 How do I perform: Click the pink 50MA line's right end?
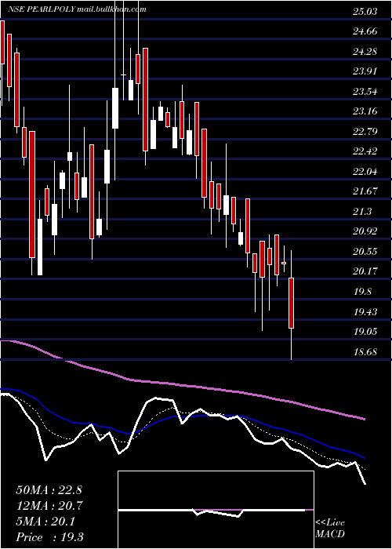(364, 419)
